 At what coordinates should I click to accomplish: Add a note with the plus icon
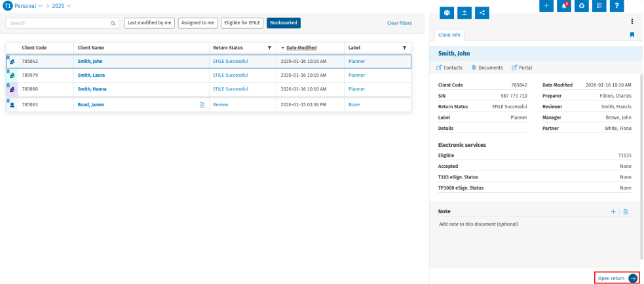point(613,212)
